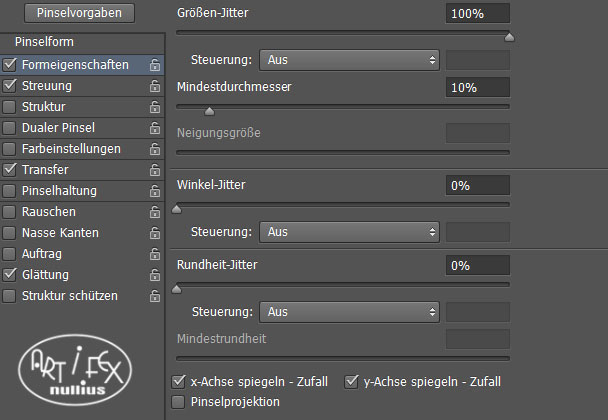The height and width of the screenshot is (420, 608).
Task: Open Steuerung dropdown under Größen-Jitter
Action: coord(349,60)
